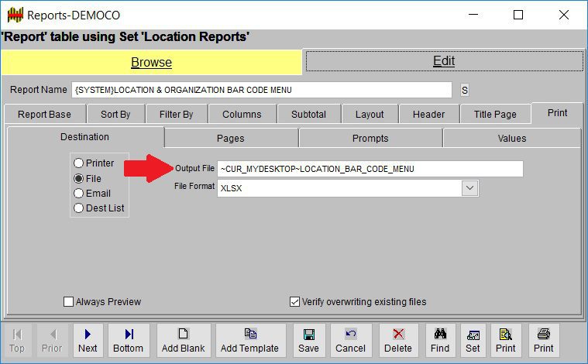The width and height of the screenshot is (588, 364).
Task: Delete the current report
Action: [398, 341]
